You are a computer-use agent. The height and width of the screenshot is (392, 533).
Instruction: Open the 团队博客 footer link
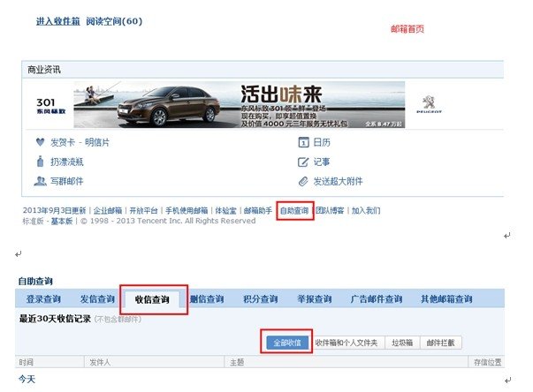330,211
